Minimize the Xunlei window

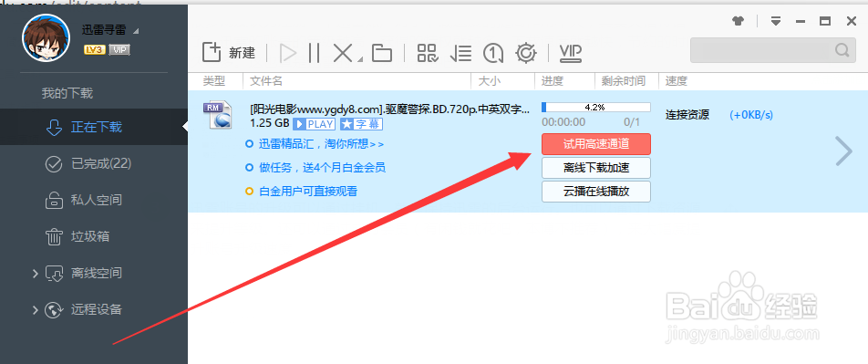pyautogui.click(x=801, y=21)
